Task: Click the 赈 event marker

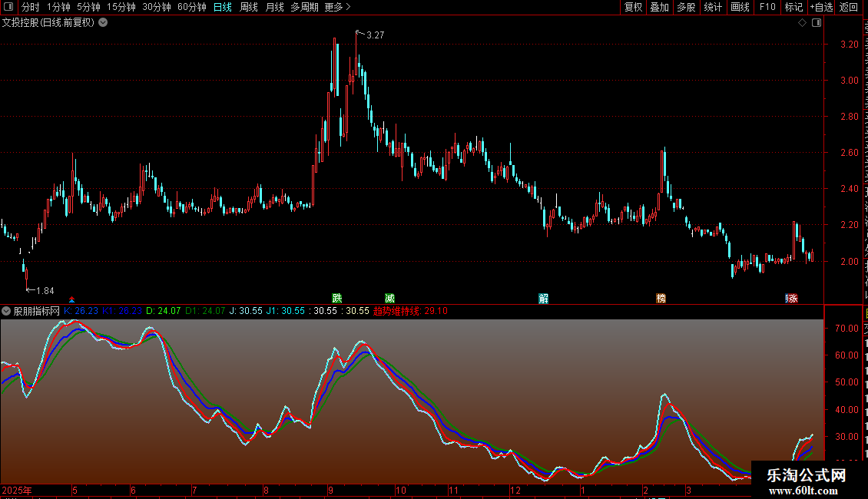Action: [792, 298]
